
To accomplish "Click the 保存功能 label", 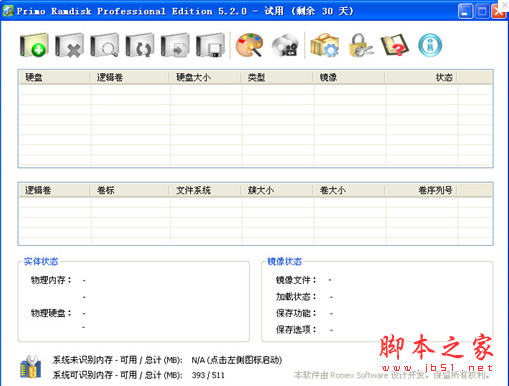I will (296, 313).
